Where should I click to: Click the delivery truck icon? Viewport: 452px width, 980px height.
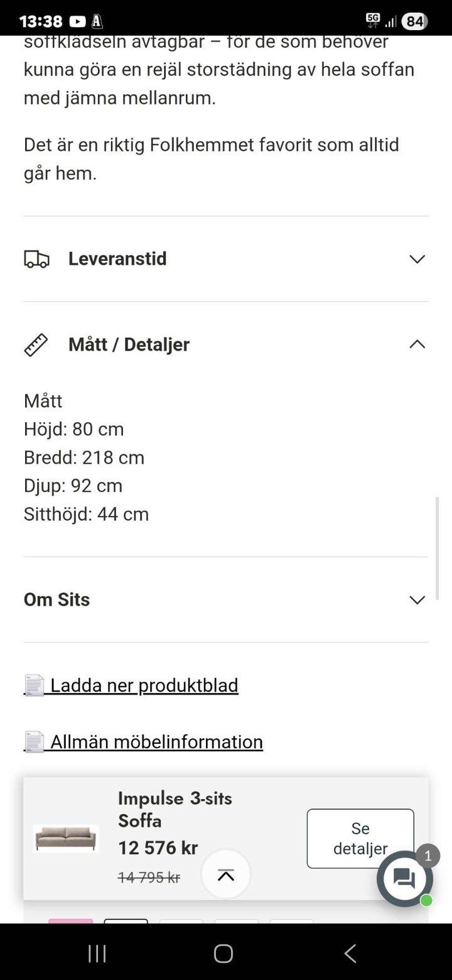click(x=36, y=259)
